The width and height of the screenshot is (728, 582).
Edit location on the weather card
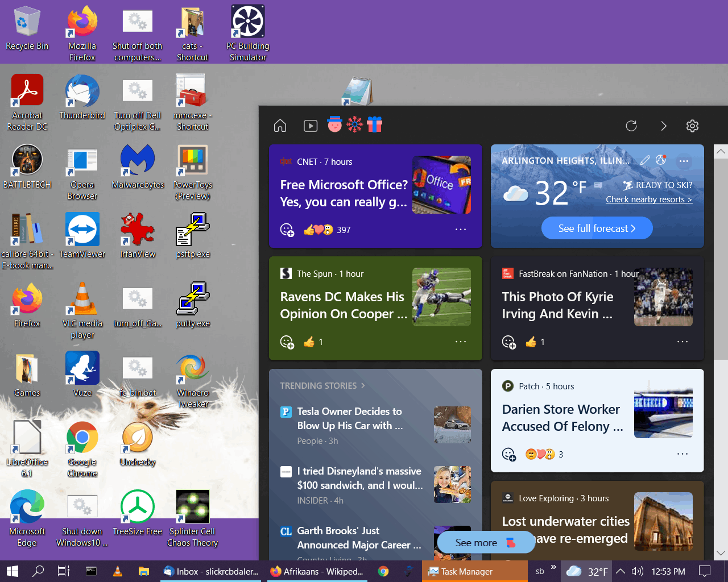pos(644,160)
